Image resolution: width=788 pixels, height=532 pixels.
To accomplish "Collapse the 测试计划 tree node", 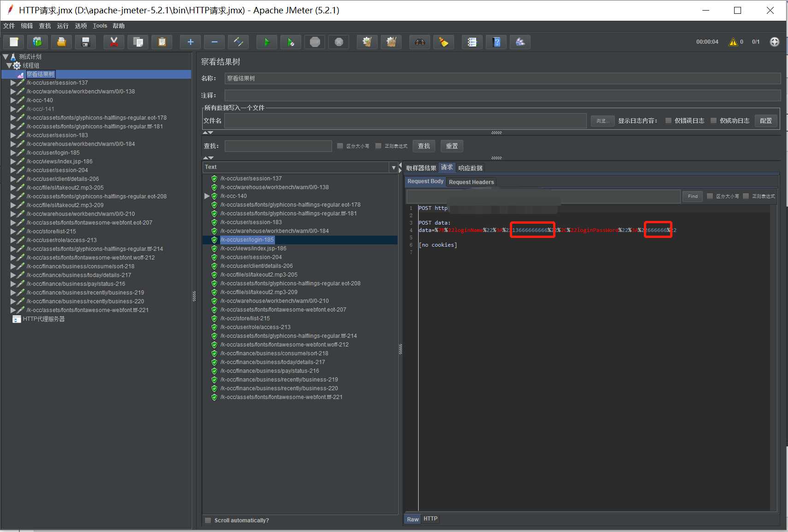I will tap(6, 57).
